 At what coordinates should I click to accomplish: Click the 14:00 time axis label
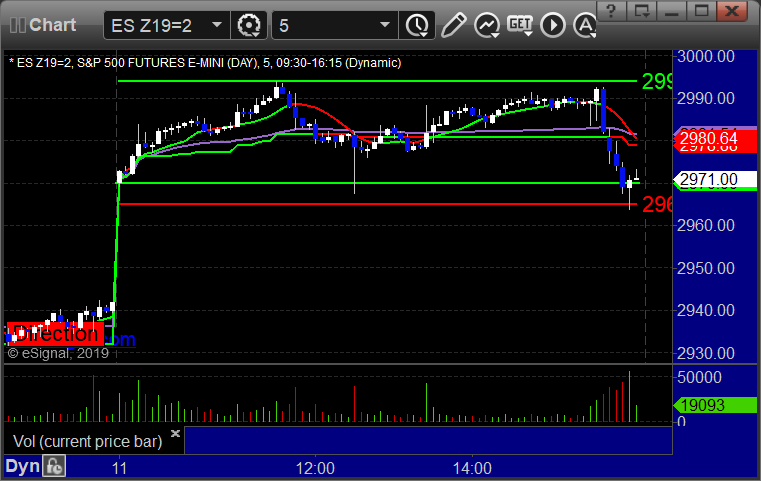[472, 468]
